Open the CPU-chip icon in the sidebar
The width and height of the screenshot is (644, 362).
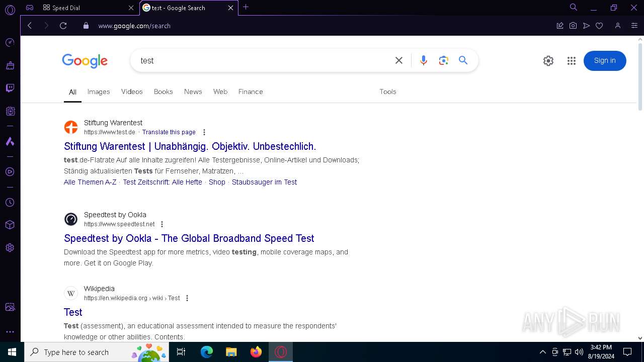click(x=10, y=111)
